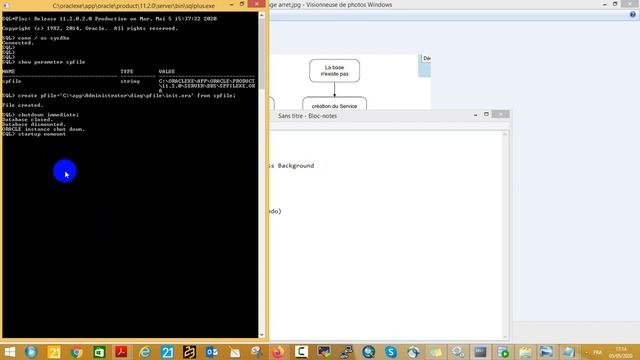This screenshot has height=360, width=640.
Task: Open Outlook from the taskbar
Action: coord(211,352)
